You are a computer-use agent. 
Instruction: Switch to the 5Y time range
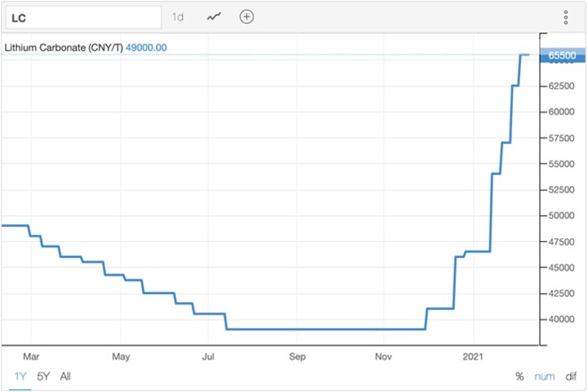coord(43,377)
